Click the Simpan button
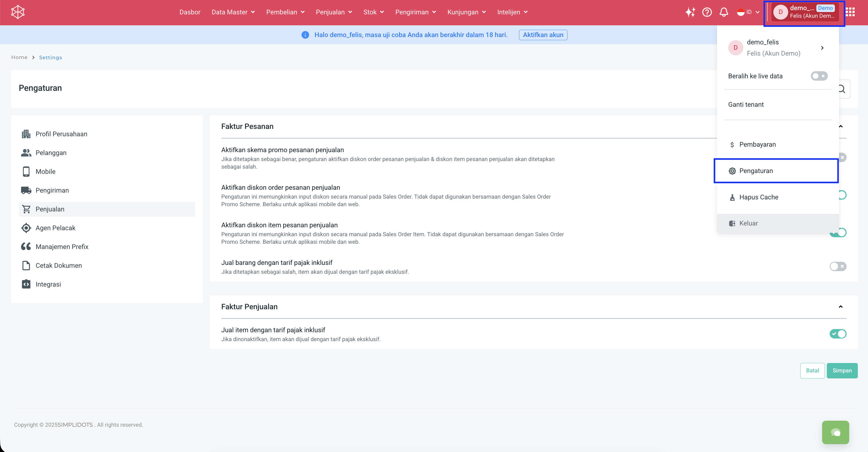This screenshot has width=868, height=452. click(842, 370)
